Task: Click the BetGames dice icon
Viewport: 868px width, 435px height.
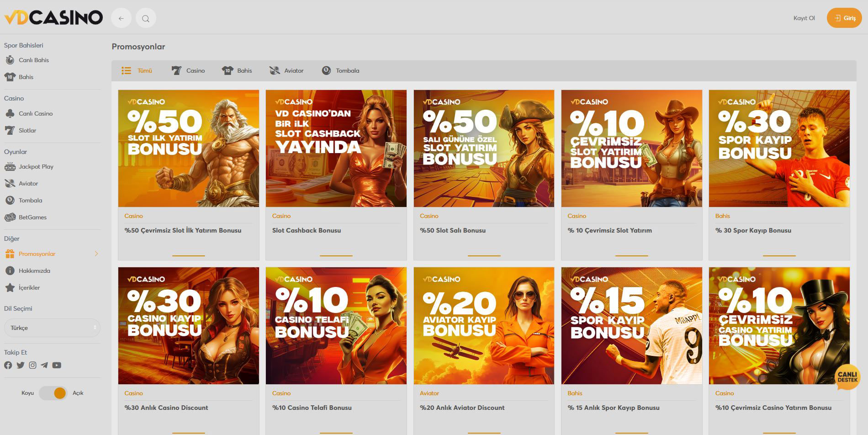Action: click(x=10, y=217)
